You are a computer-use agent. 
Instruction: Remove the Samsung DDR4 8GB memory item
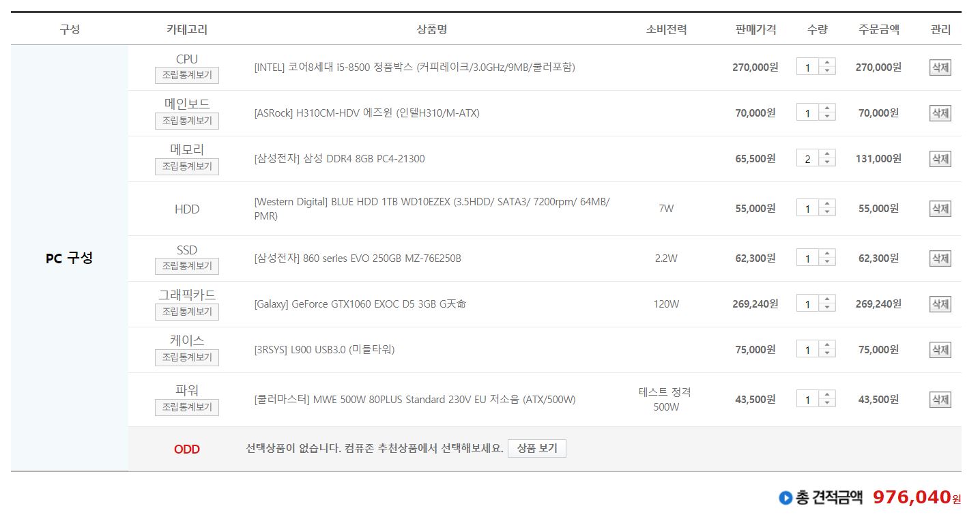(x=940, y=159)
